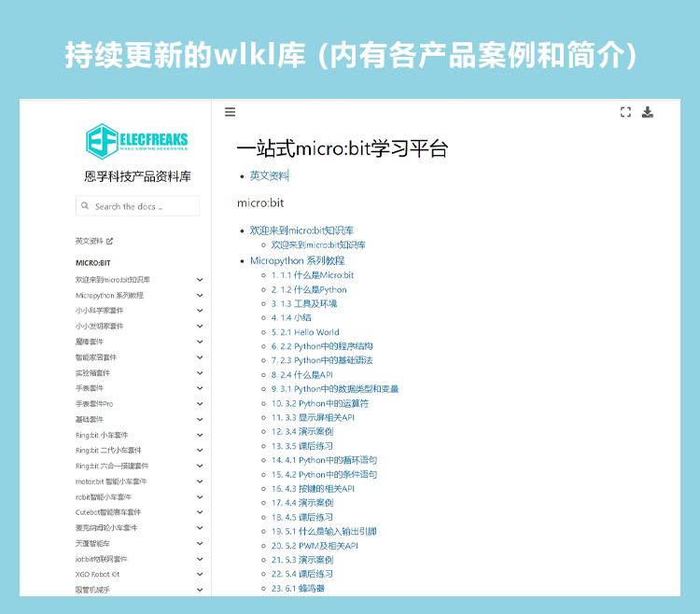Open link 2.3 Python中的基础语法

tap(322, 360)
